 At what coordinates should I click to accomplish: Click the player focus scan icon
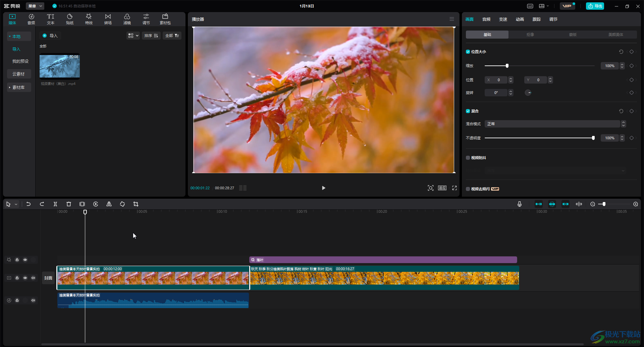431,188
